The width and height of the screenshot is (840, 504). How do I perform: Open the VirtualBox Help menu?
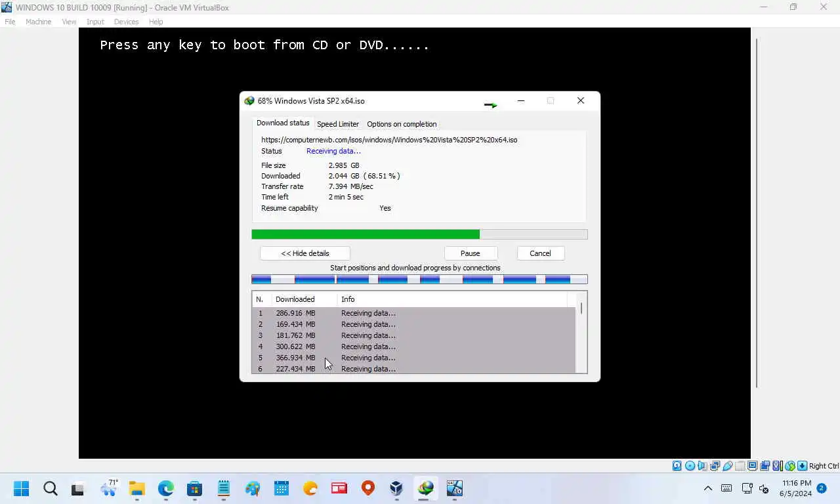156,22
